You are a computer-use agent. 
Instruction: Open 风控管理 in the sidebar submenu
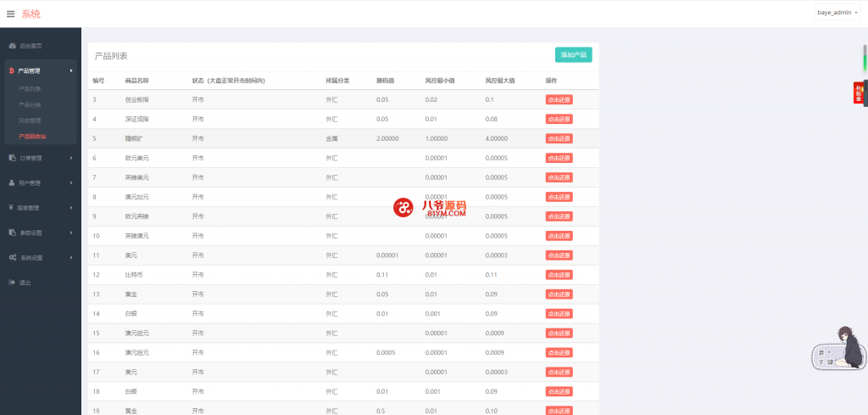30,121
